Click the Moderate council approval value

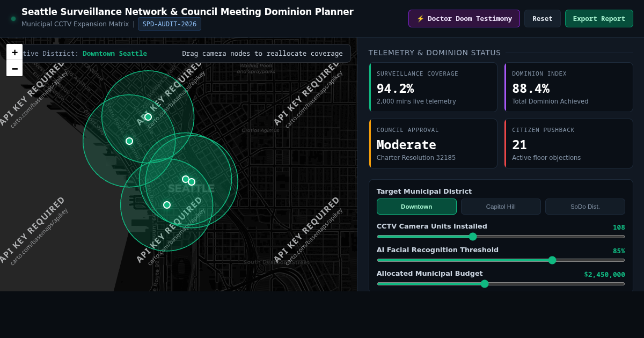tap(406, 145)
